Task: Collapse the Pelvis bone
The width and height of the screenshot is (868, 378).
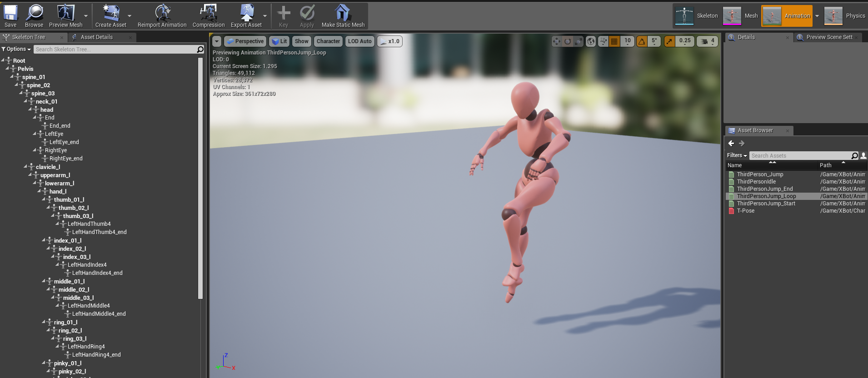Action: click(8, 68)
